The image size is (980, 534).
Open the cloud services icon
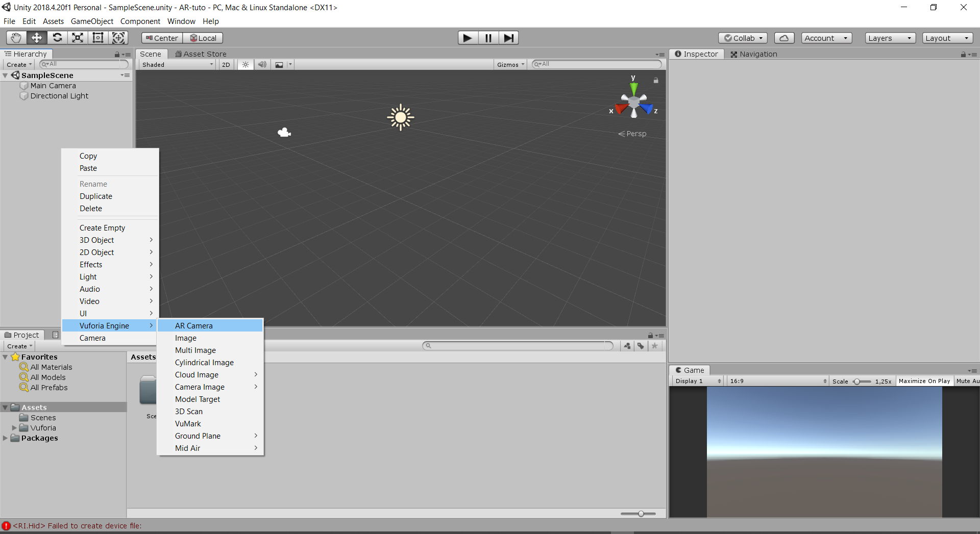tap(784, 38)
